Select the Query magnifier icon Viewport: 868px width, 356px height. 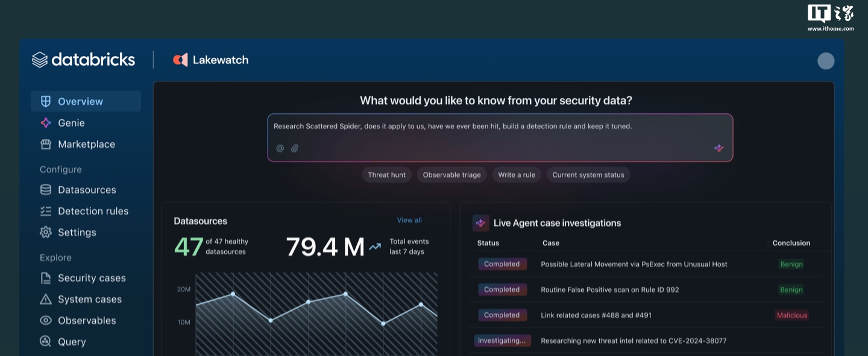[x=46, y=341]
